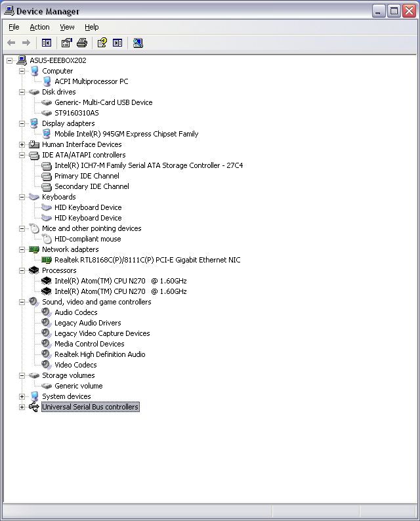Open the Action menu

(39, 27)
